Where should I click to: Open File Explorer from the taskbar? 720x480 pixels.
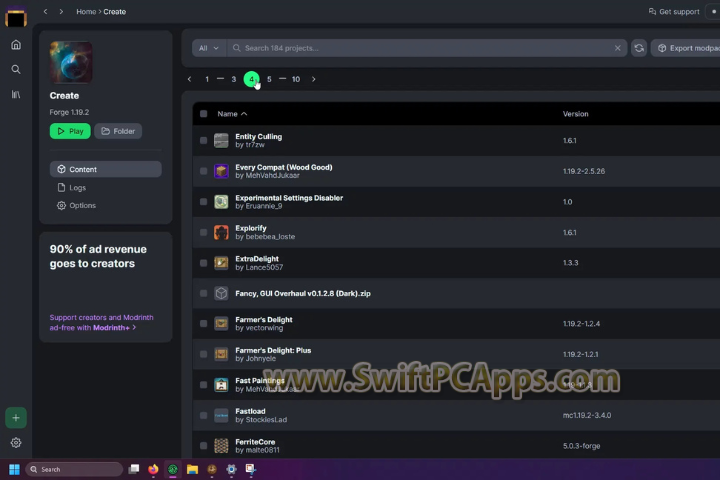(x=192, y=469)
